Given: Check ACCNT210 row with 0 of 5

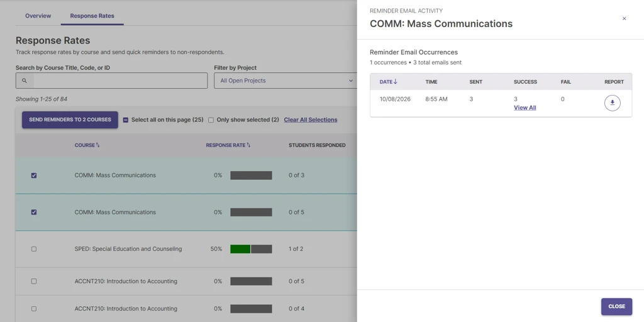Looking at the screenshot, I should tap(34, 281).
